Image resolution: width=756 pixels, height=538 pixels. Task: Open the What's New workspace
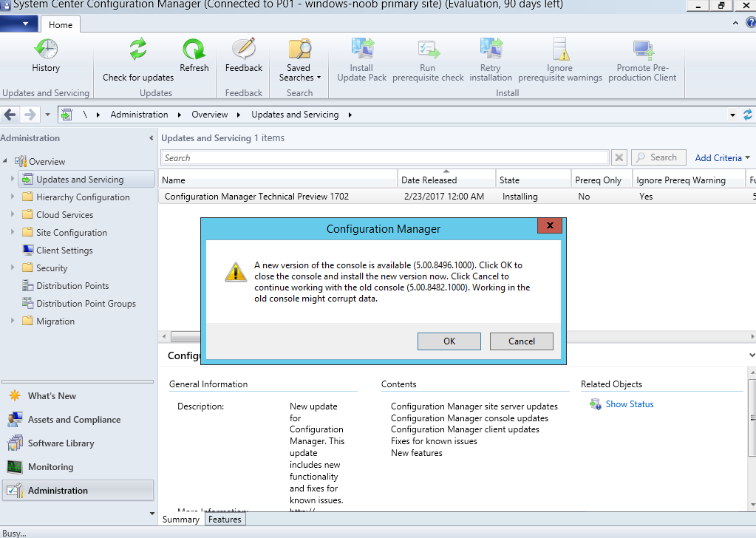(x=52, y=396)
